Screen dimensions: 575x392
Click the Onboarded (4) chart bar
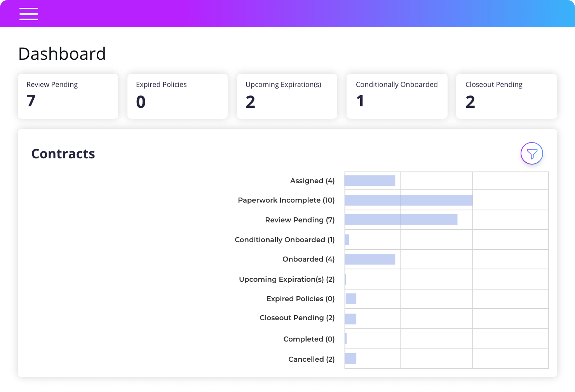pos(370,259)
